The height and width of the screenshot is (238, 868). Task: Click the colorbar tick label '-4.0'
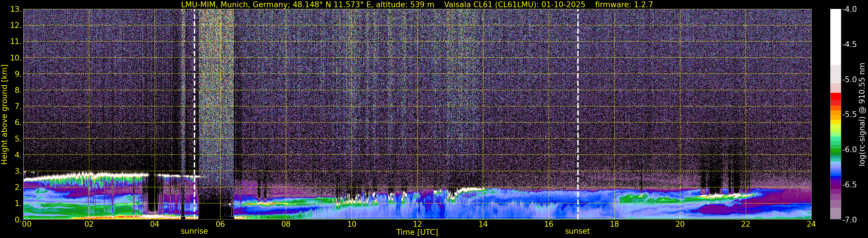tap(850, 9)
